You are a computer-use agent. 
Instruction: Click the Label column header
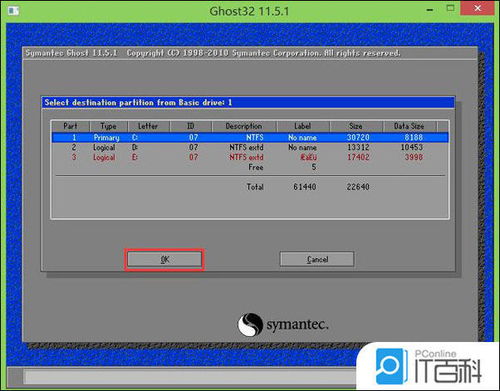pyautogui.click(x=303, y=126)
